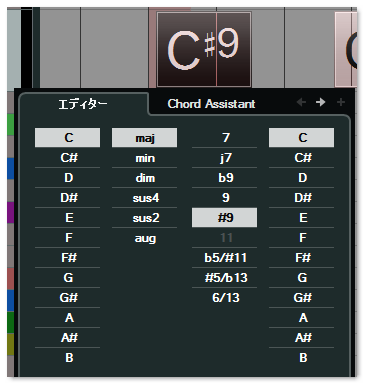
Task: Toggle the j7 tension
Action: pos(224,158)
